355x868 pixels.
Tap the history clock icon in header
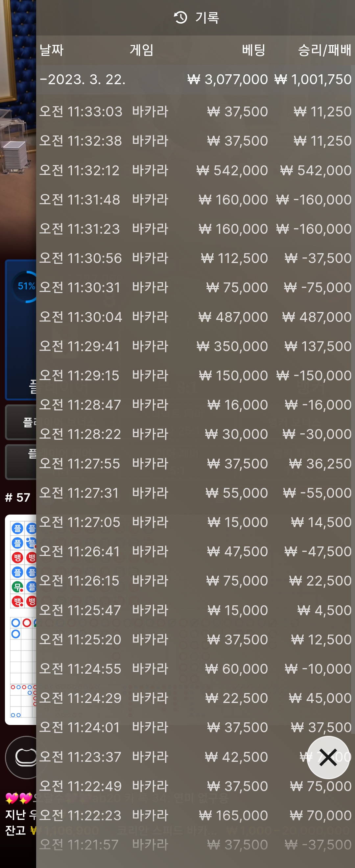(x=180, y=17)
